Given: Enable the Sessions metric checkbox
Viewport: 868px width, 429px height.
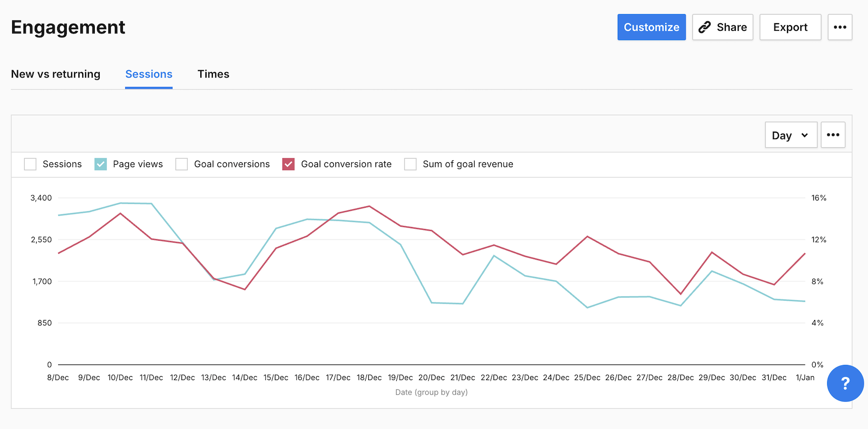Looking at the screenshot, I should tap(30, 164).
